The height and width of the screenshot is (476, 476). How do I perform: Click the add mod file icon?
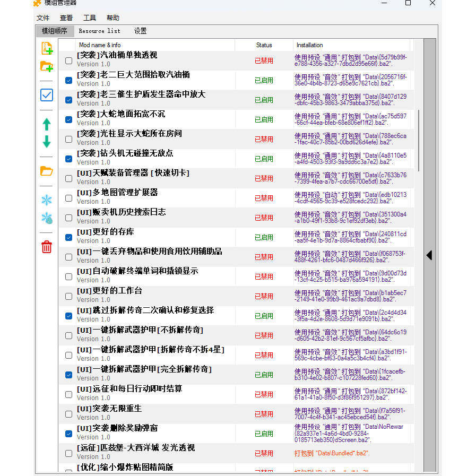(x=47, y=49)
